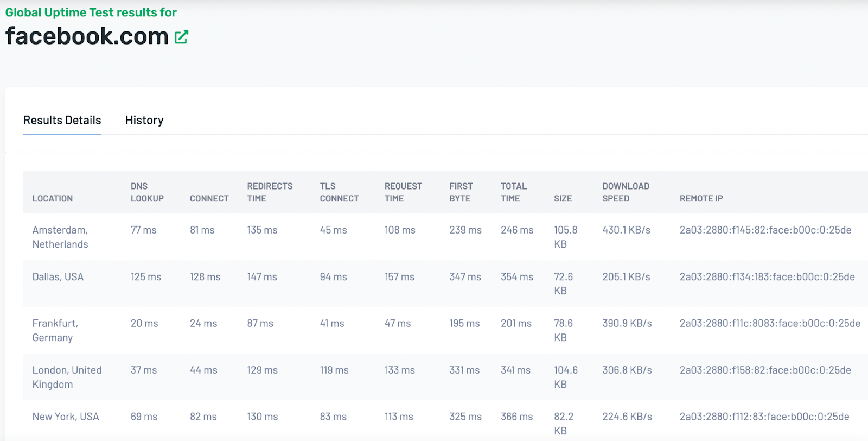Select London DNS lookup value 37 ms
The width and height of the screenshot is (868, 441).
click(144, 370)
